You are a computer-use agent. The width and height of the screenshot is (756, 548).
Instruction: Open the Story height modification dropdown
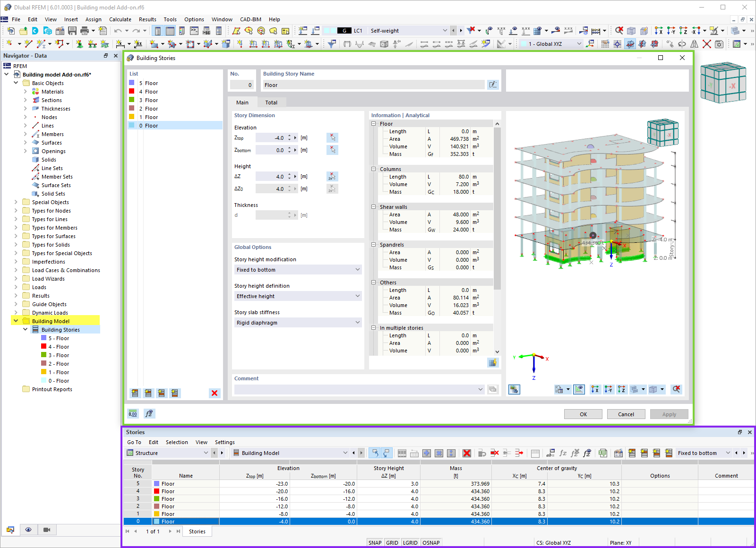click(x=297, y=269)
